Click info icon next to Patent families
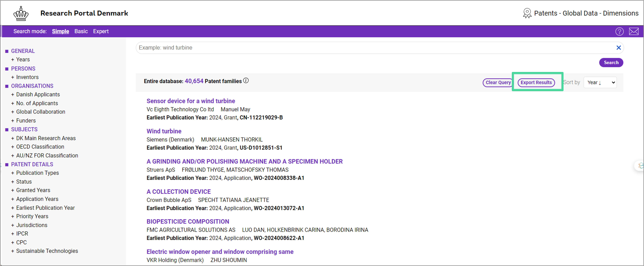 point(246,81)
